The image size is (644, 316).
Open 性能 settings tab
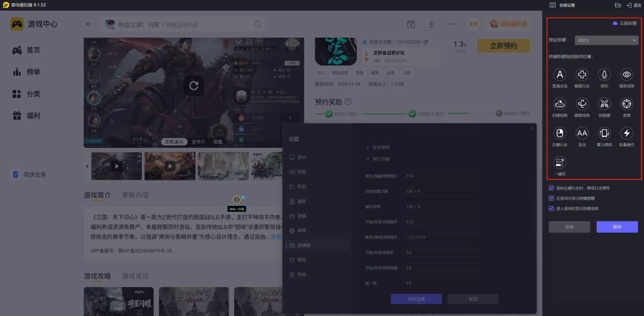[x=317, y=172]
